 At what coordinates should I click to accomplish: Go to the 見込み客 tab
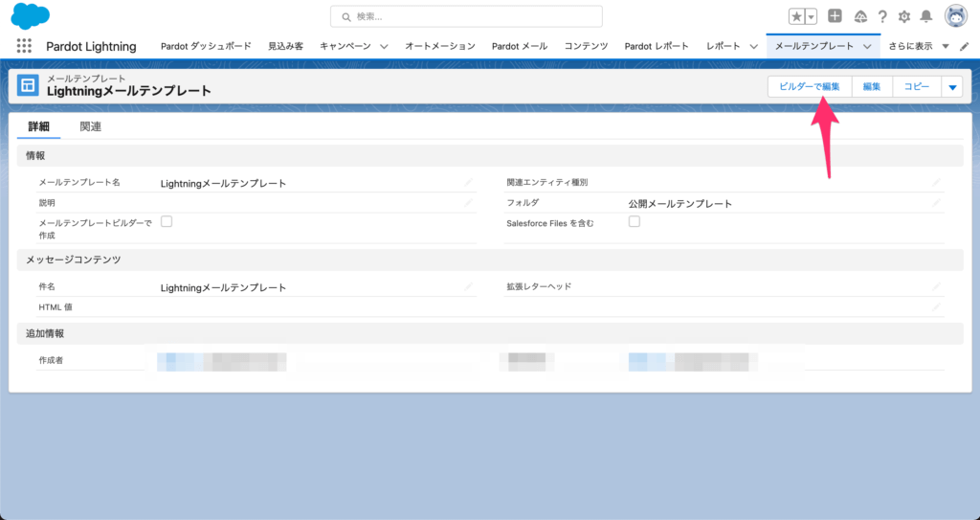pos(285,46)
